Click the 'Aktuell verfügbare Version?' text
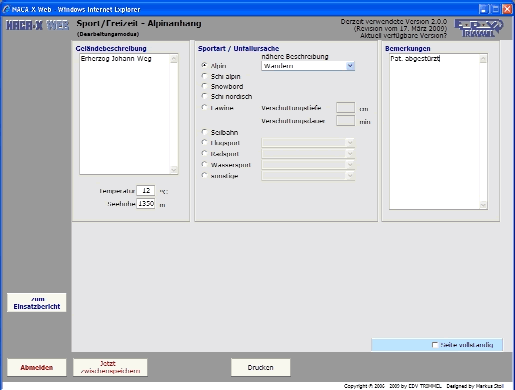515x390 pixels. 403,35
